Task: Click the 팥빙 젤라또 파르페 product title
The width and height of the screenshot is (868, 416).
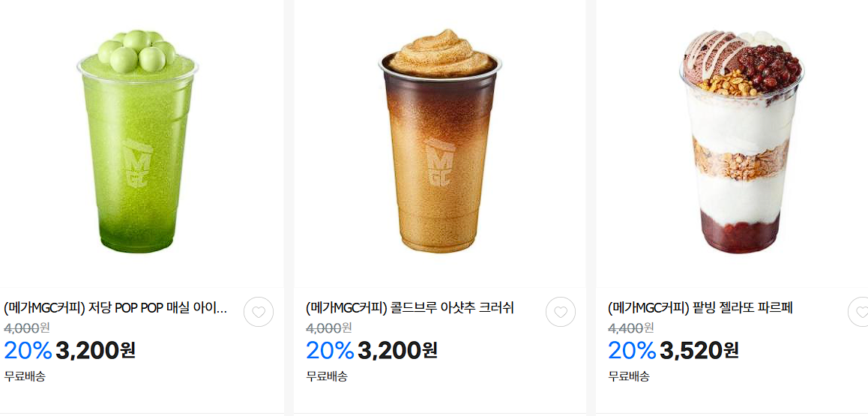Action: [x=700, y=308]
